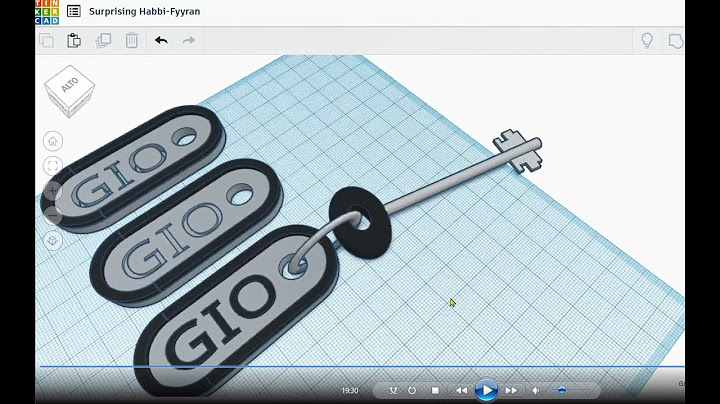Play the video
This screenshot has width=720, height=404.
click(486, 390)
